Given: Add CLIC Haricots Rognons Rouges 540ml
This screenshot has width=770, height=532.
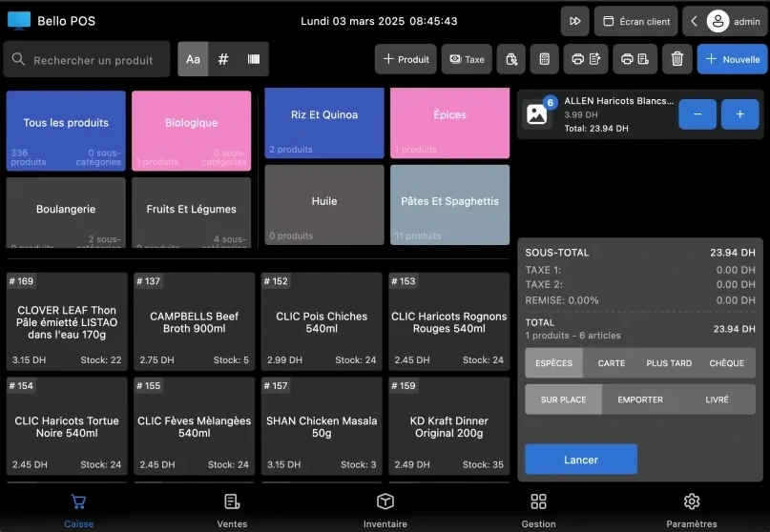Looking at the screenshot, I should pyautogui.click(x=448, y=321).
